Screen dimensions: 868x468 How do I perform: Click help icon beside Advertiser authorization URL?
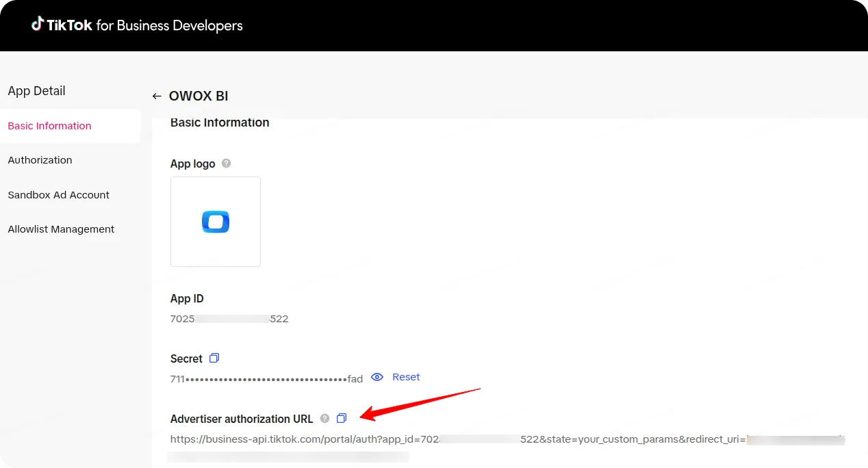325,419
